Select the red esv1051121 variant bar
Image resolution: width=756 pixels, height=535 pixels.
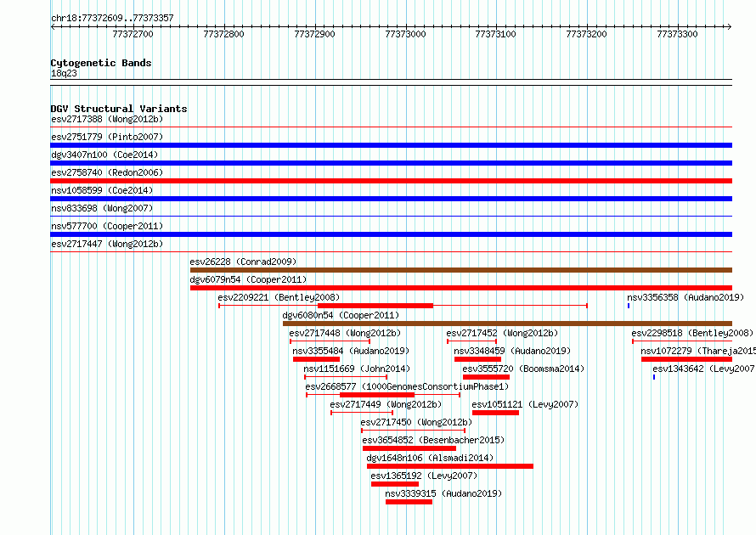pos(495,413)
